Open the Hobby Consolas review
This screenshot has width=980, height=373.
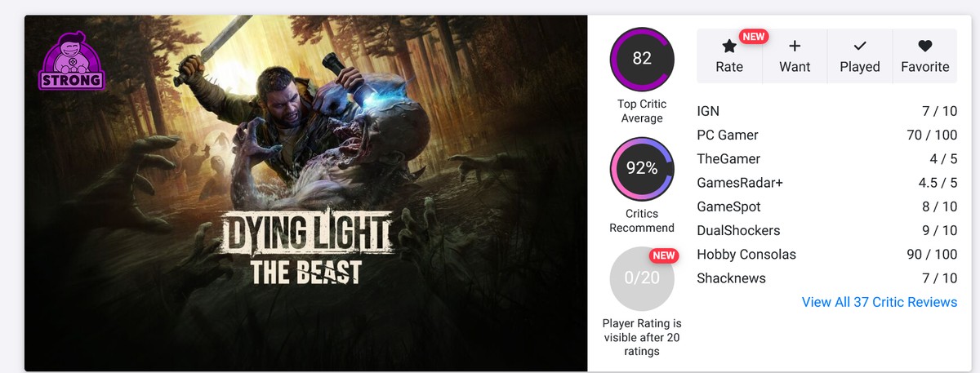[746, 254]
